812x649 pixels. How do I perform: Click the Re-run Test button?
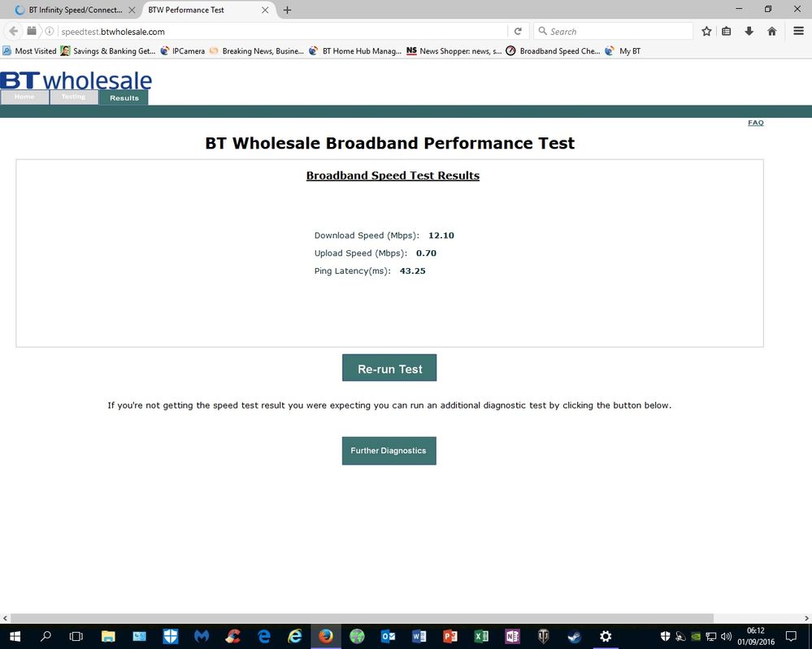389,368
